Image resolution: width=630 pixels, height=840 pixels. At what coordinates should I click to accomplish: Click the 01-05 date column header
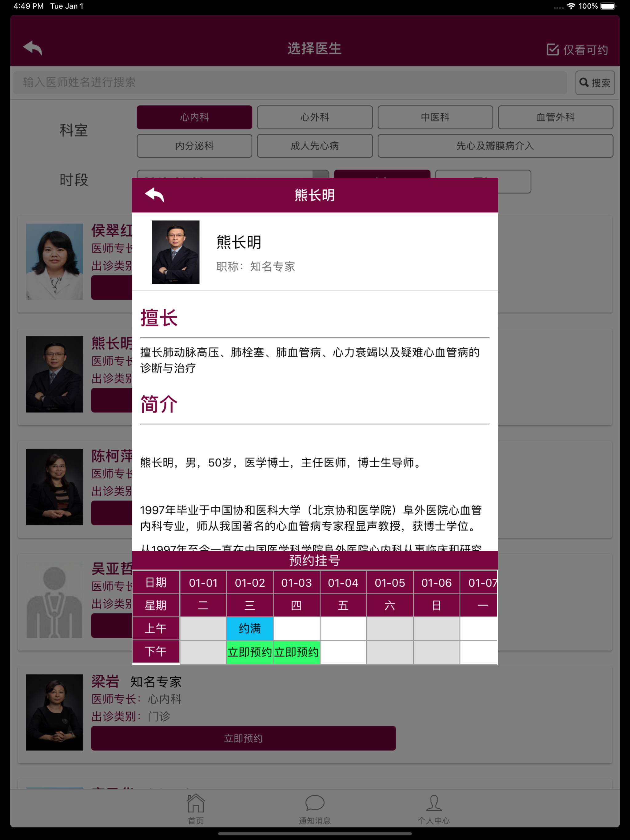(390, 583)
